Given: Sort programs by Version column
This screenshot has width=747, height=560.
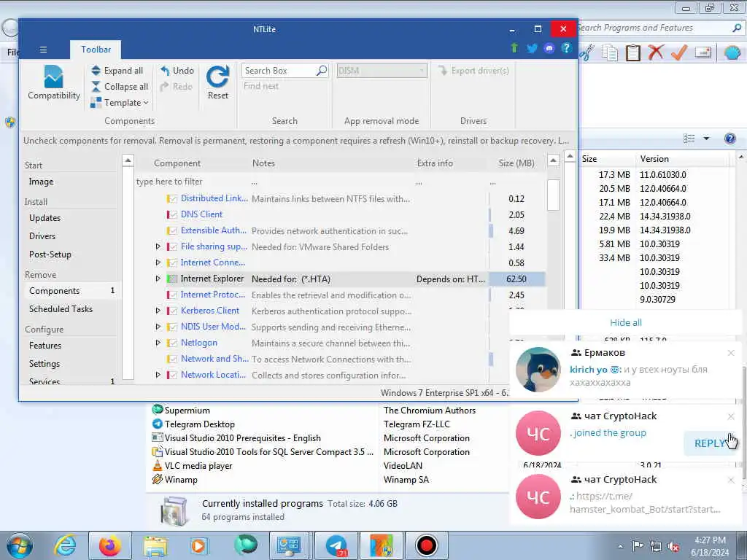Looking at the screenshot, I should click(x=654, y=159).
